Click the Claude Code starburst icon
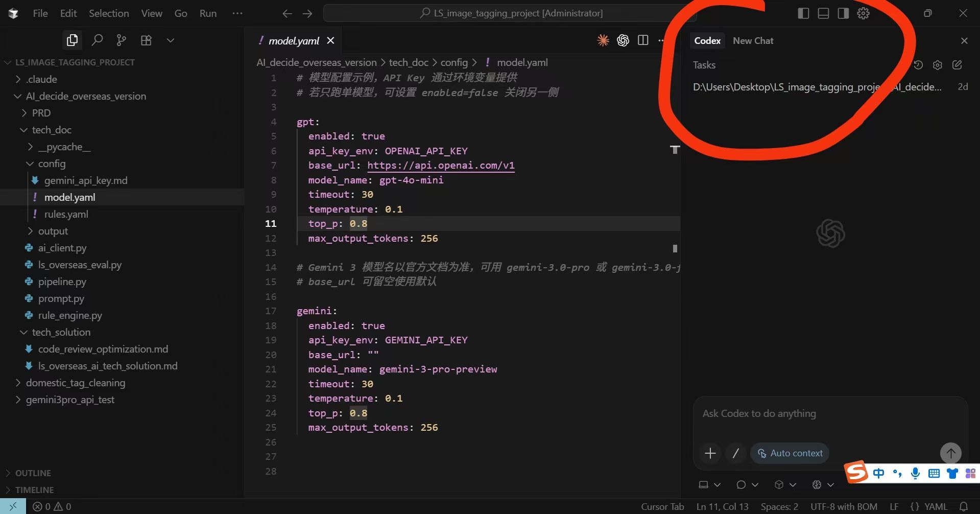Screen dimensions: 980x514 point(603,40)
